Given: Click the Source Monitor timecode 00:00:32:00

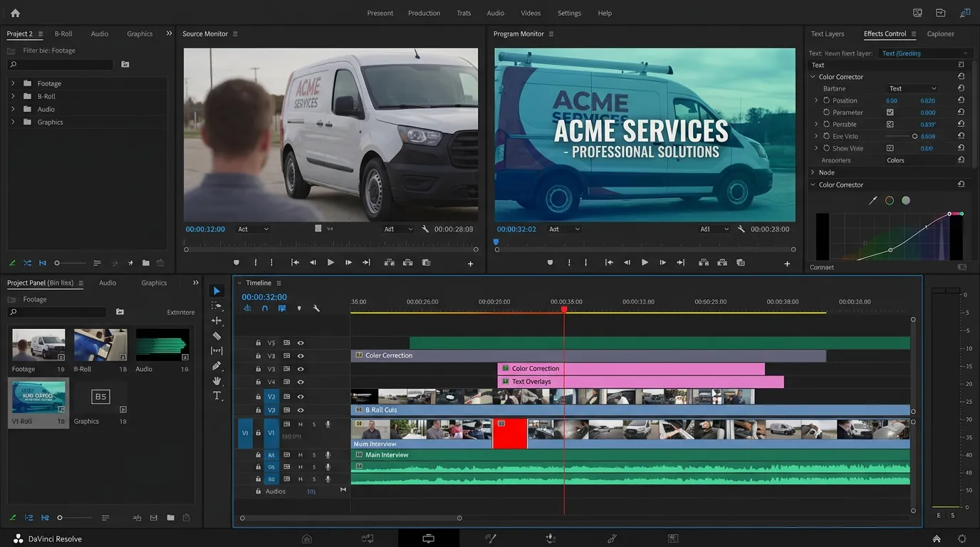Looking at the screenshot, I should (205, 229).
